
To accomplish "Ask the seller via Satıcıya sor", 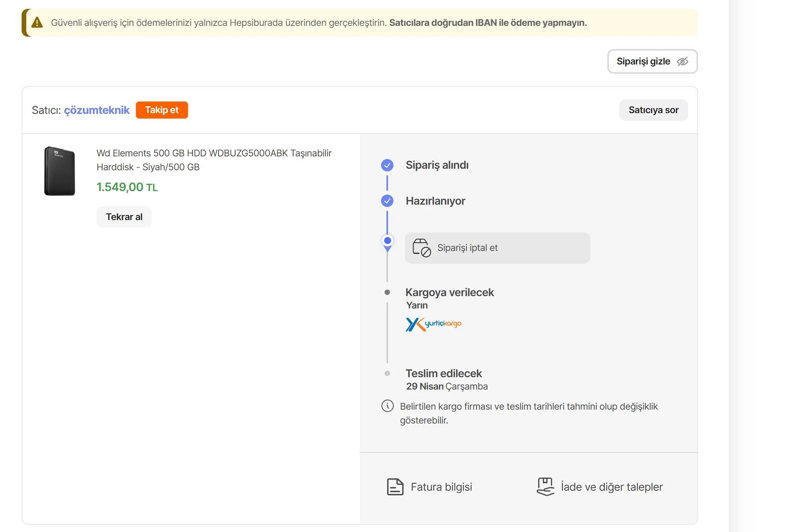I will 653,110.
